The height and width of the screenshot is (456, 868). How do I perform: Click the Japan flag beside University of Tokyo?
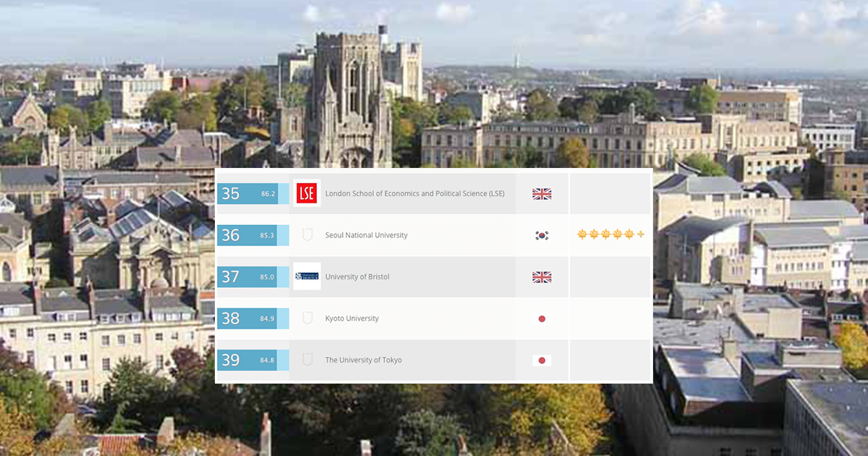tap(542, 360)
